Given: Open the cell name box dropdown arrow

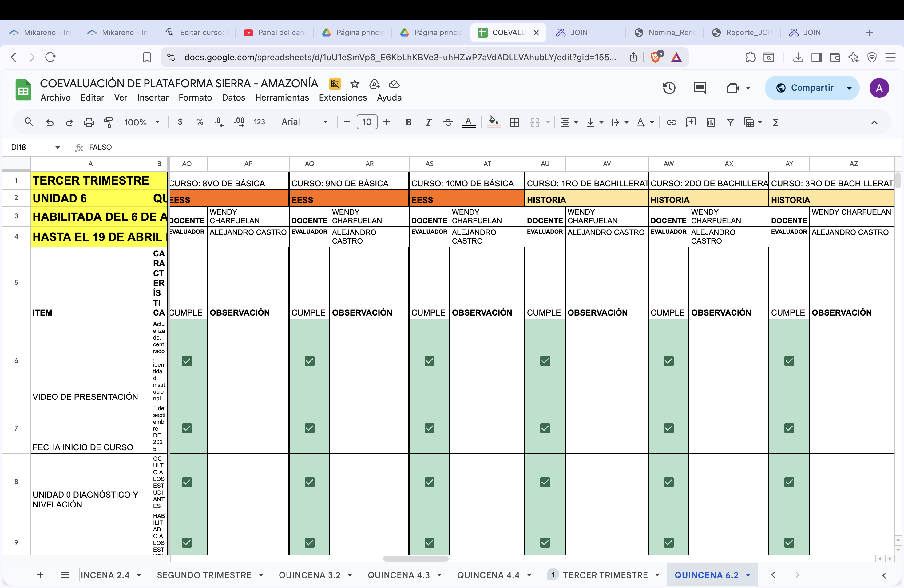Looking at the screenshot, I should (58, 147).
